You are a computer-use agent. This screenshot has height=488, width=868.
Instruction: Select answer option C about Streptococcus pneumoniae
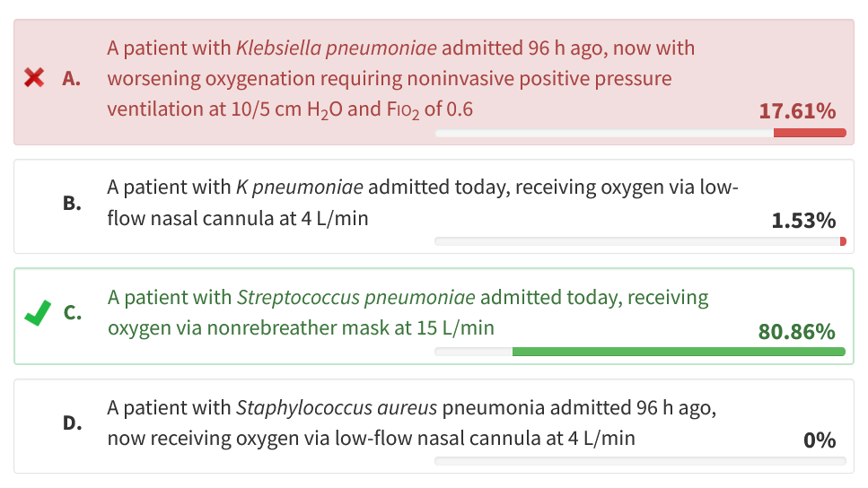click(x=408, y=312)
